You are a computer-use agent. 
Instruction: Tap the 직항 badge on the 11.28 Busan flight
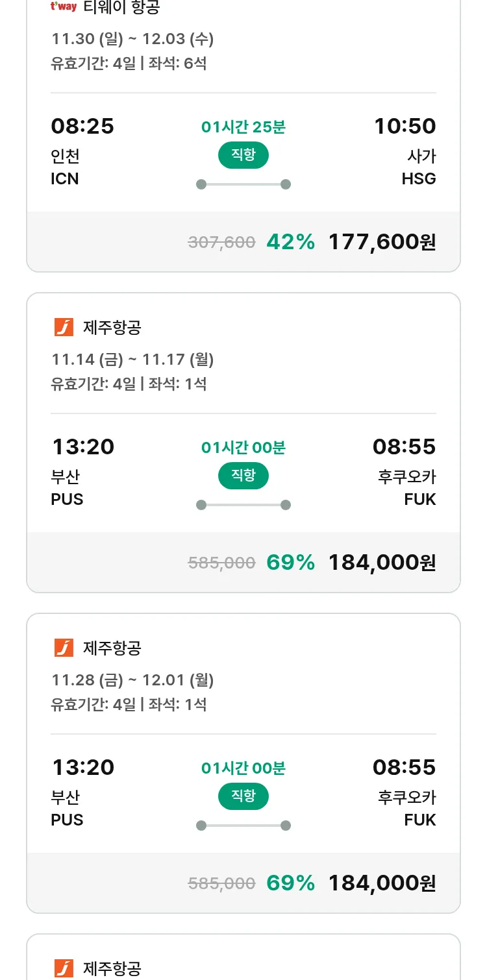243,796
